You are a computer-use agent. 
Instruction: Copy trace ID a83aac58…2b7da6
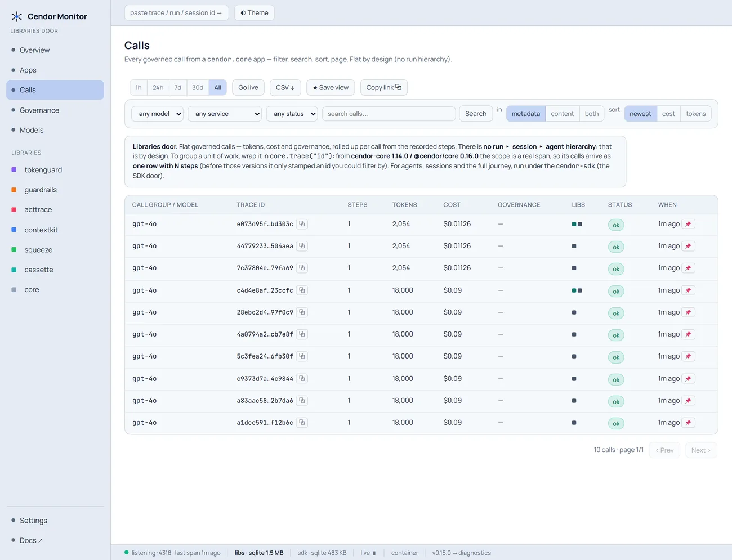pyautogui.click(x=302, y=401)
